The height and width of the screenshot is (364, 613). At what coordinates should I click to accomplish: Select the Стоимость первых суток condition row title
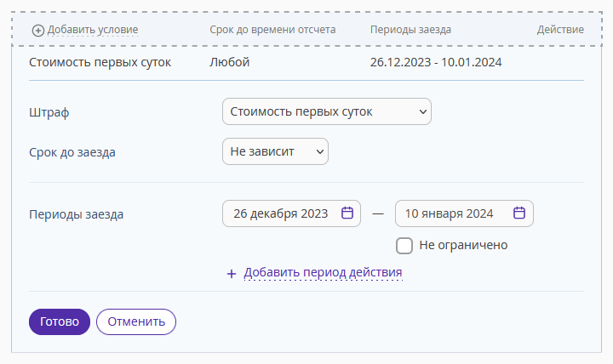tap(100, 62)
